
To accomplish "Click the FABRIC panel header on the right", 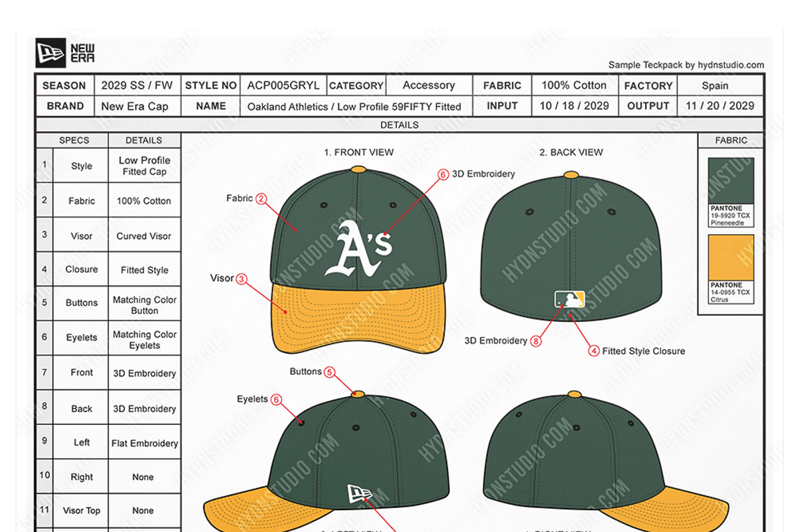I will (731, 140).
